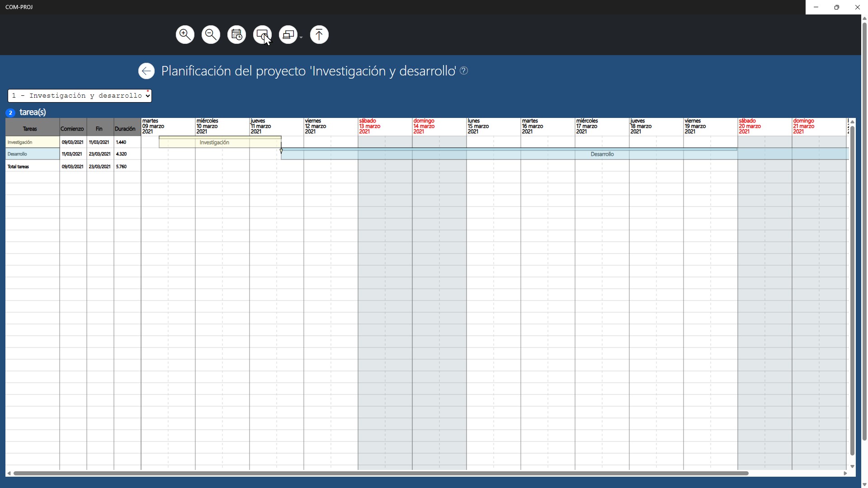Click the horizontal scrollbar of the chart
The image size is (868, 488).
click(381, 473)
